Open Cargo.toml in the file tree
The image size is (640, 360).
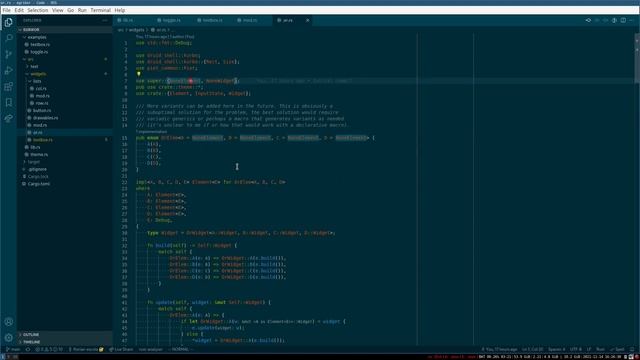coord(65,184)
